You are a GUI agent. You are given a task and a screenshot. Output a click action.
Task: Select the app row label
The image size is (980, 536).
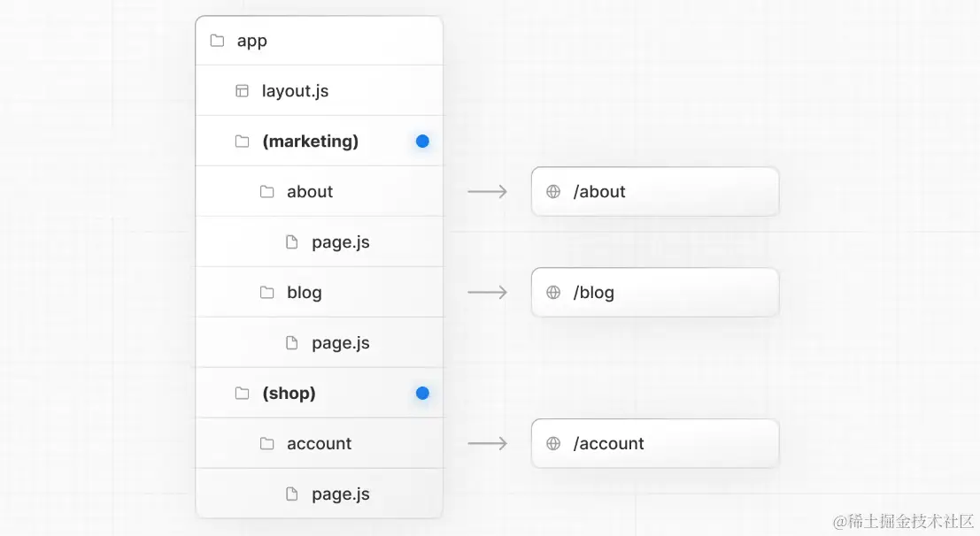(252, 42)
